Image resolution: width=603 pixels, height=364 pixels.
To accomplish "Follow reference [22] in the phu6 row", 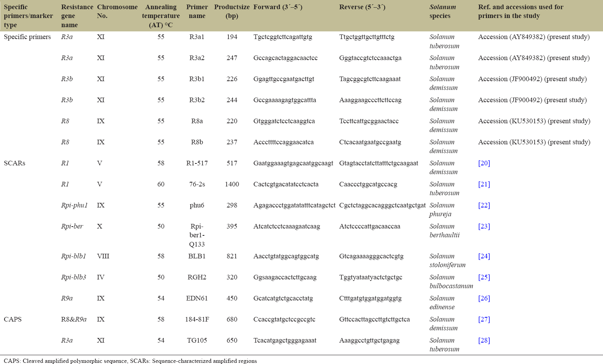I will 484,205.
